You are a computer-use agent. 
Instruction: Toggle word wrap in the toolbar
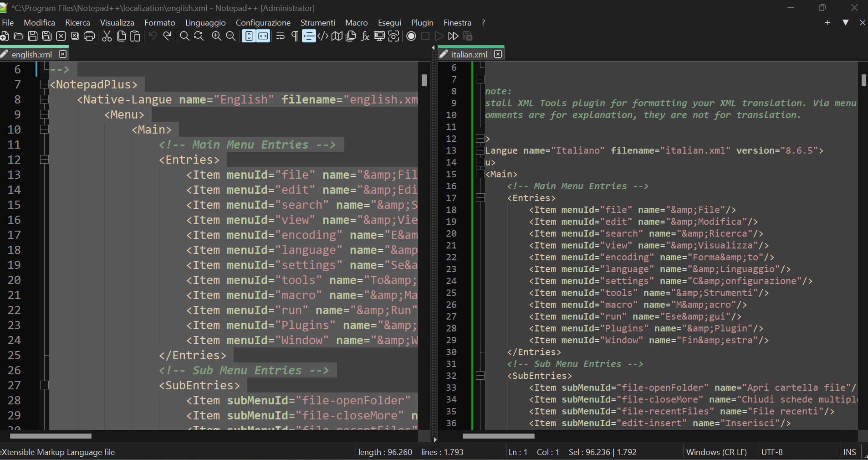(x=281, y=36)
